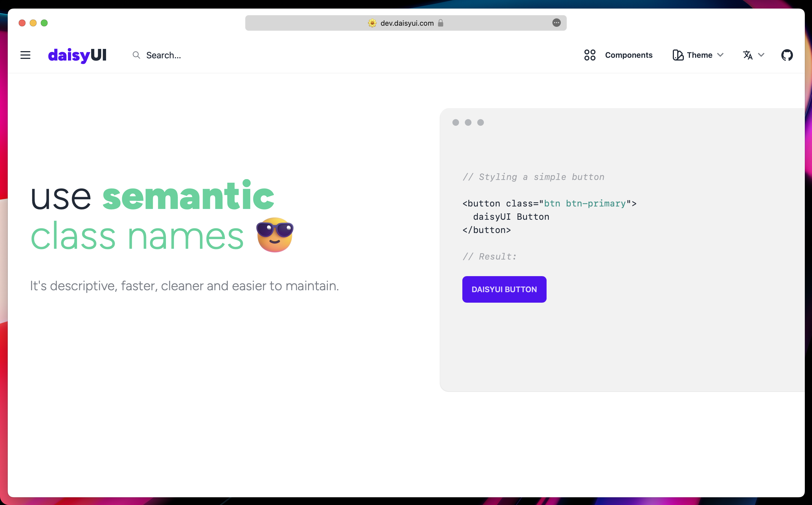The image size is (812, 505).
Task: Click the '// Styling a simple button' comment
Action: pos(533,177)
